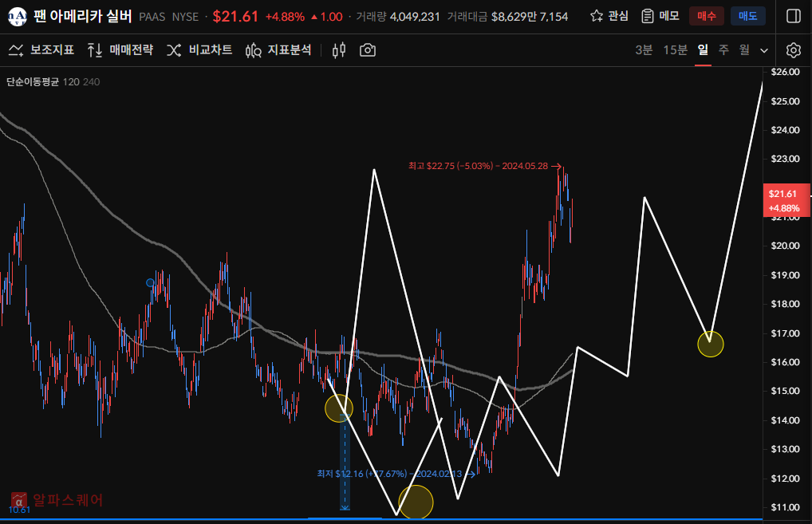Click the 10.61 blue price label
Screen dimensions: 812x524
[19, 510]
